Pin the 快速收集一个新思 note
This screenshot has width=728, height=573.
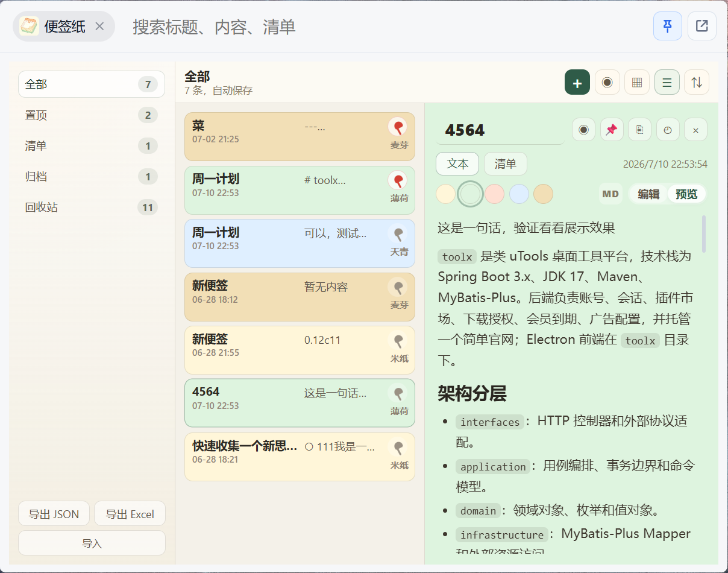pyautogui.click(x=397, y=448)
